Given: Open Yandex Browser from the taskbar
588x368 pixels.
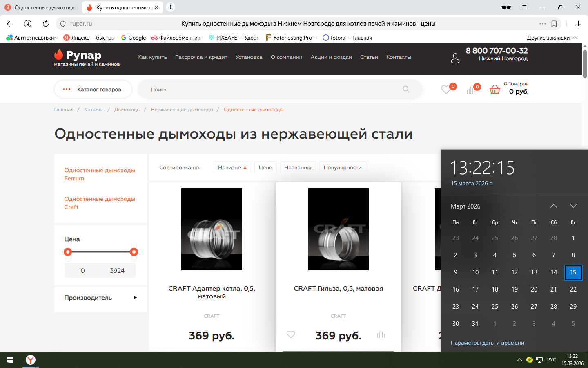Looking at the screenshot, I should pos(31,360).
